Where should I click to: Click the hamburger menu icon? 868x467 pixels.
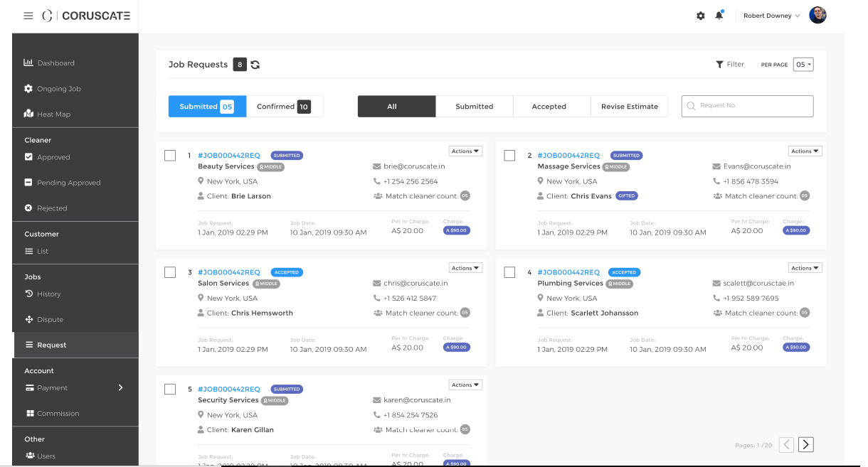pos(28,16)
